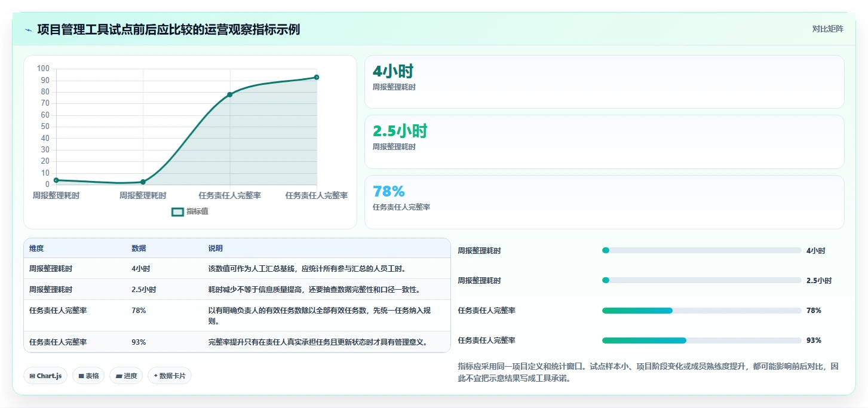Click the progress bar showing 93%

coord(701,340)
